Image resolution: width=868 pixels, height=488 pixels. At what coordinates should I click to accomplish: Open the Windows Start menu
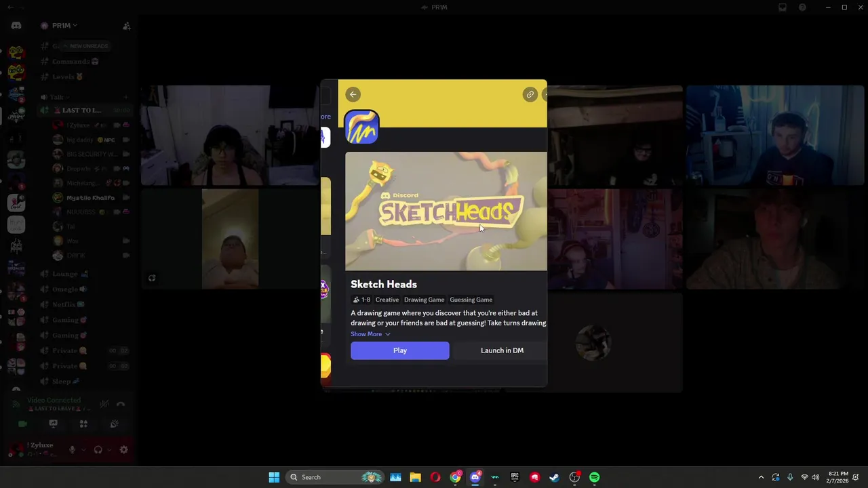tap(274, 477)
